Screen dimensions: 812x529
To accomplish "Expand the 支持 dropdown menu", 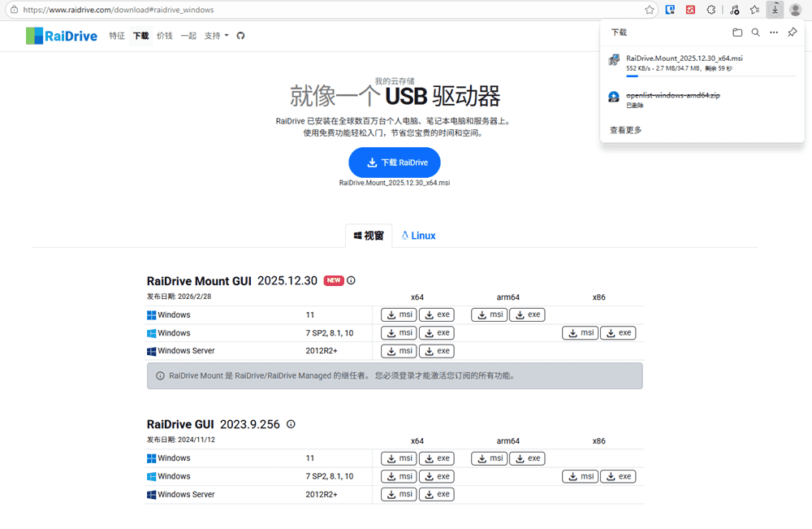I will pos(216,36).
